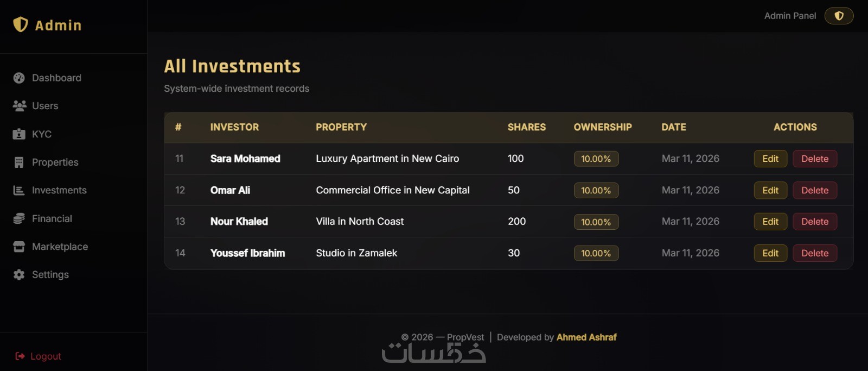Click the Investments chart icon
This screenshot has width=868, height=371.
coord(19,191)
